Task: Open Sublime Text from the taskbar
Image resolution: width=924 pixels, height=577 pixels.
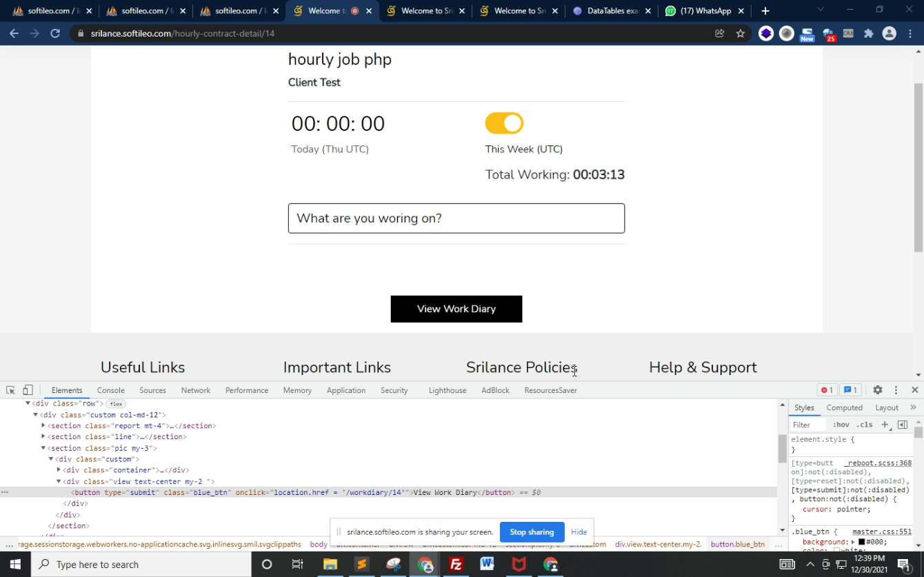Action: [x=361, y=565]
